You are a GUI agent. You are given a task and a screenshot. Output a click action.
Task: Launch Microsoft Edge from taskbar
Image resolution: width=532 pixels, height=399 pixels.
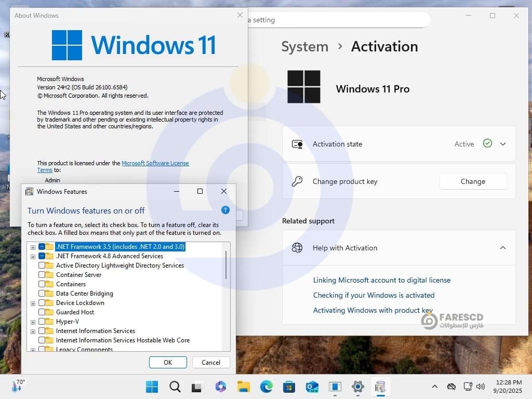coord(267,387)
